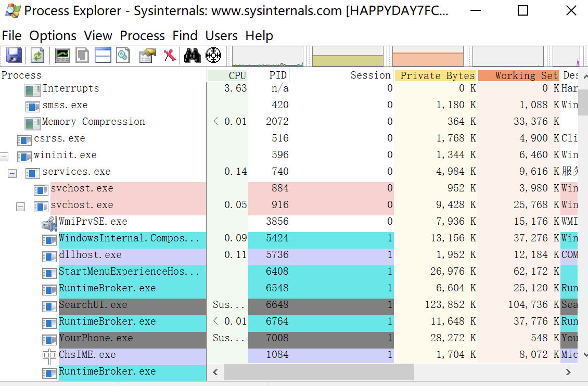Click the ChsIME.exe process icon
This screenshot has height=386, width=588.
[x=49, y=356]
